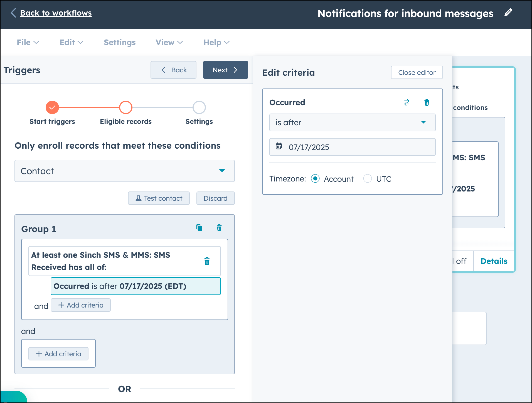Click the calendar icon in date field
The width and height of the screenshot is (532, 403).
(x=279, y=146)
